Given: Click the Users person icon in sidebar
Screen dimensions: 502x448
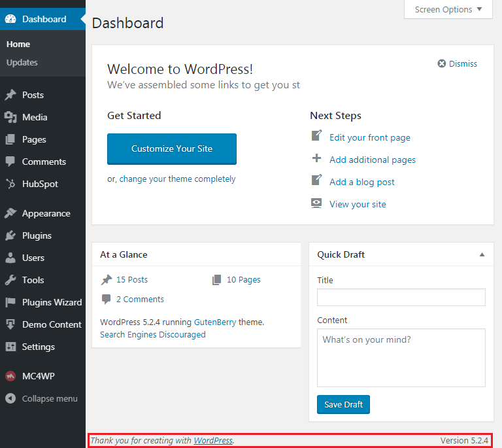Looking at the screenshot, I should pos(10,258).
